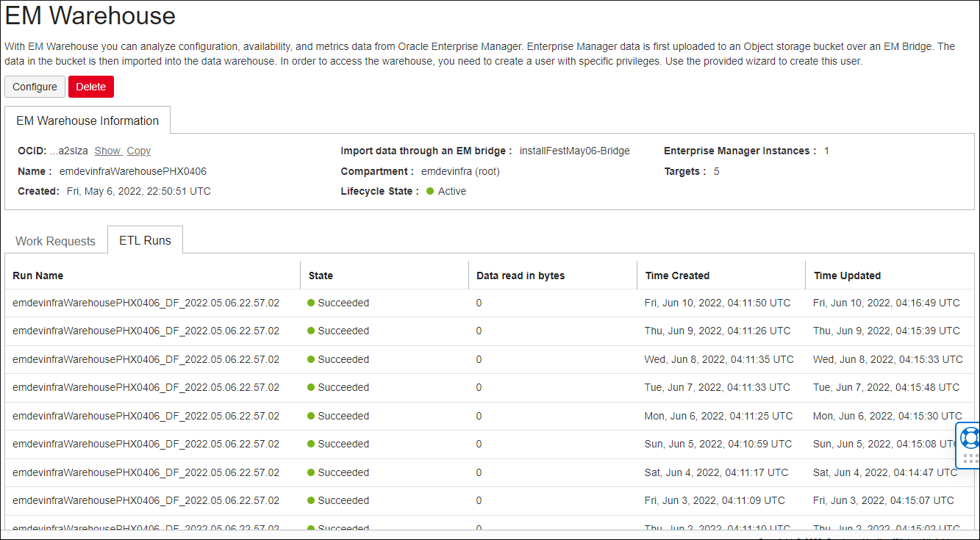980x540 pixels.
Task: Open the EM Warehouse Information tab
Action: pyautogui.click(x=87, y=120)
